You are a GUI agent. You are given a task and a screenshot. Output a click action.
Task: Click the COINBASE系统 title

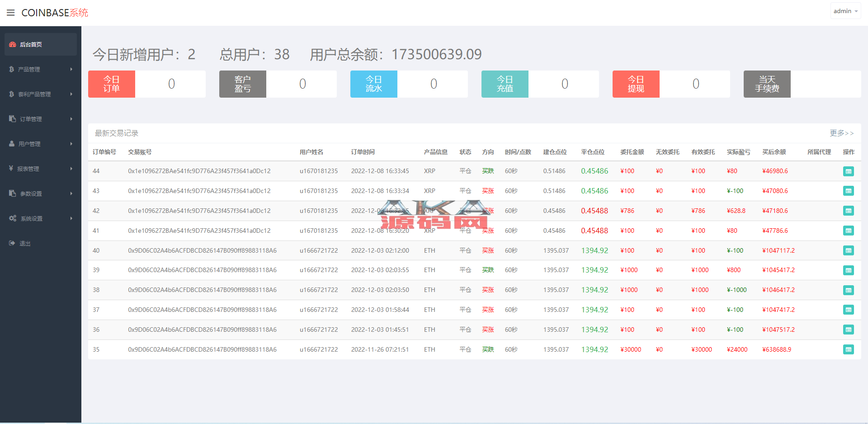[x=55, y=13]
